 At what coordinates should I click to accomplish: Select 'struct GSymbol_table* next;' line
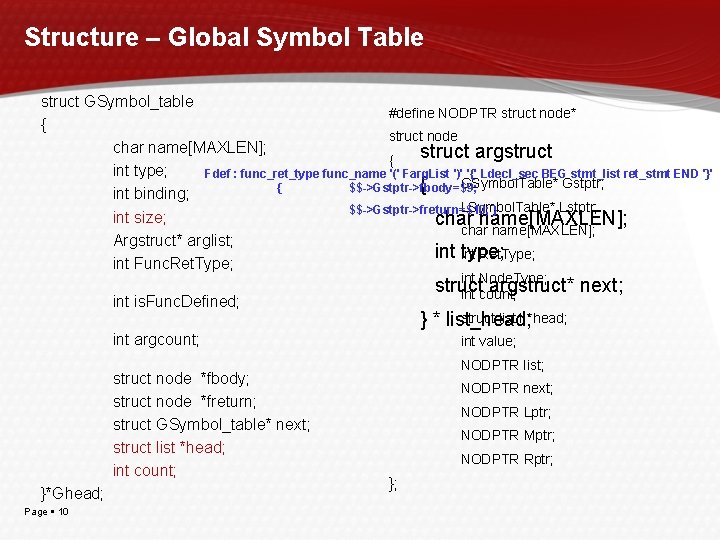coord(211,424)
